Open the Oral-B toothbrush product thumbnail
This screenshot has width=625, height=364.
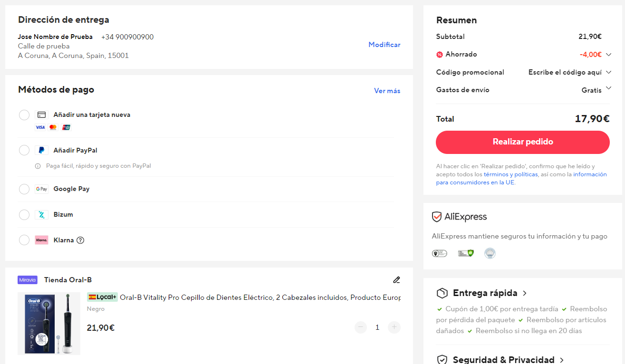(x=49, y=324)
